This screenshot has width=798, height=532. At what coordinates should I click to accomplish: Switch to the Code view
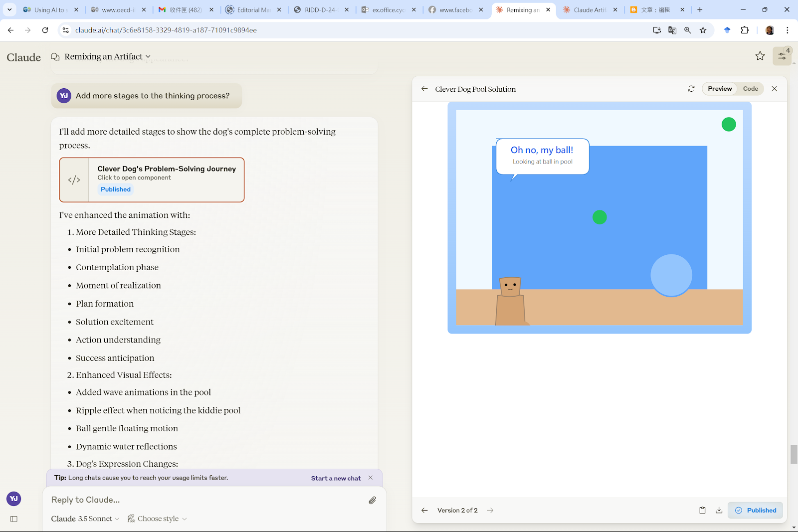[750, 89]
